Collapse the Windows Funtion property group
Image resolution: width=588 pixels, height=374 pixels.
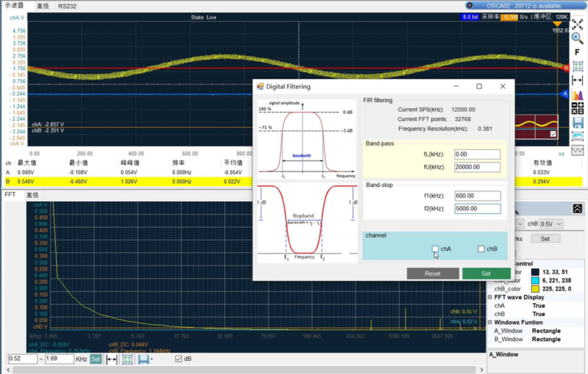pyautogui.click(x=491, y=323)
